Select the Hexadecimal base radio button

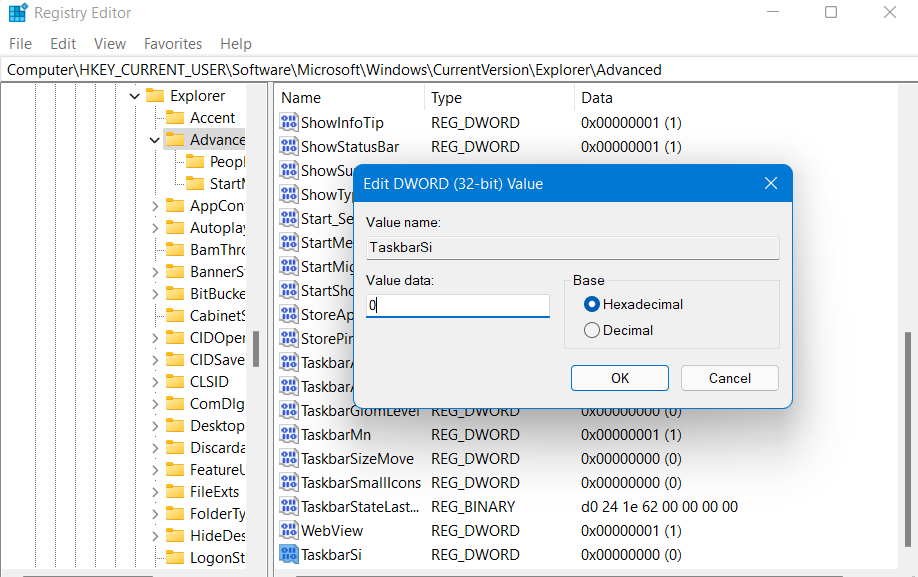point(592,304)
